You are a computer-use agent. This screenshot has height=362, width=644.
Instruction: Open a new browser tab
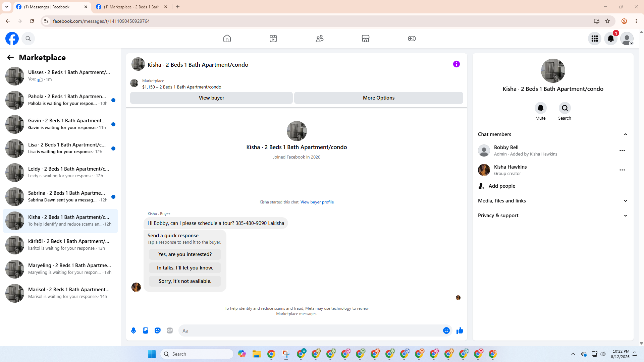(178, 7)
